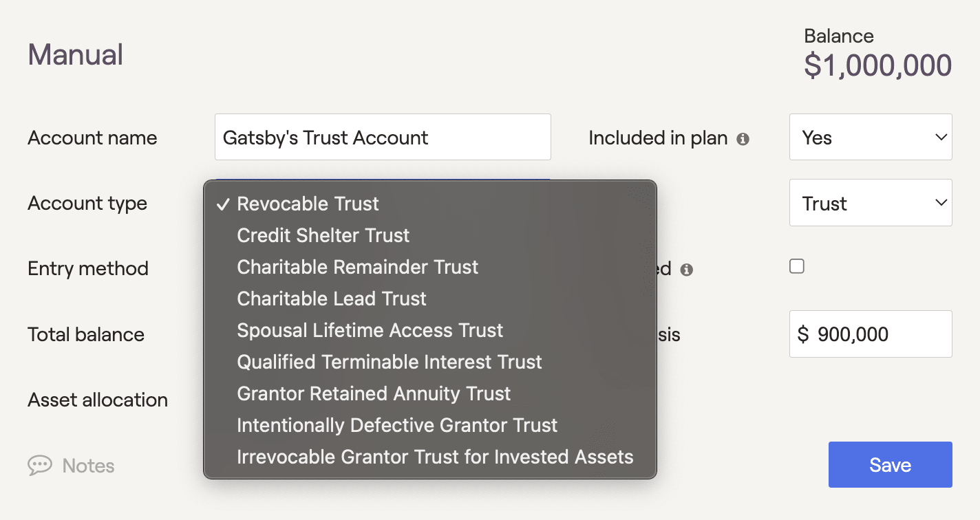Click the Account name text field

tap(383, 137)
